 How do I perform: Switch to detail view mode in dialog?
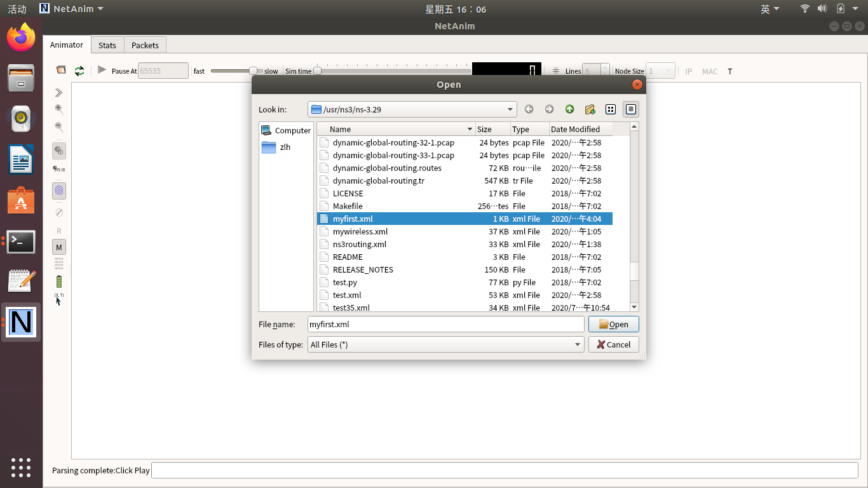[x=630, y=109]
